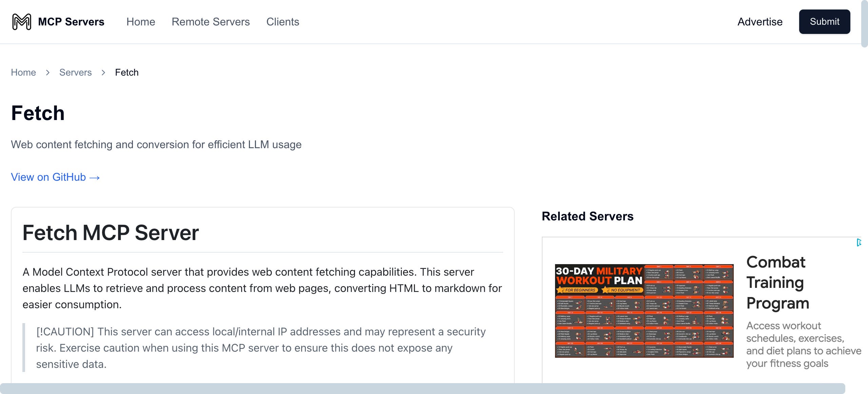Click the first breadcrumb chevron after Home

48,73
